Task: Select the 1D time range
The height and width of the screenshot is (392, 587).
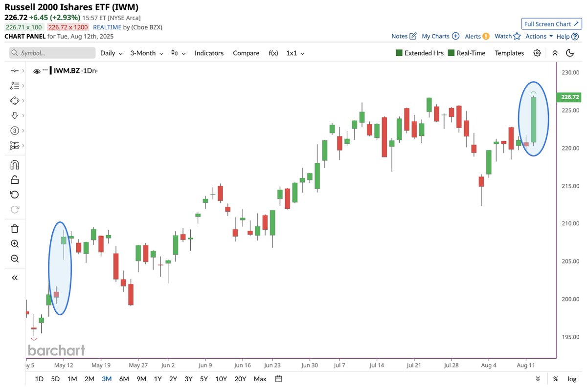Action: tap(39, 379)
